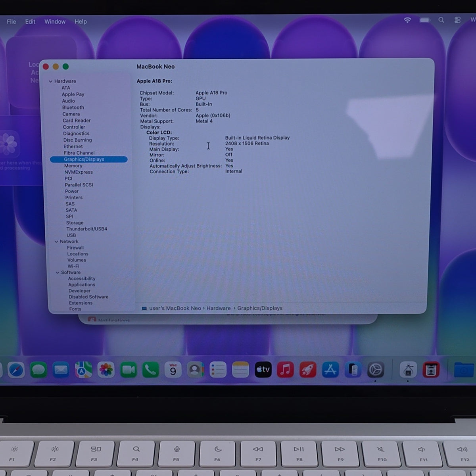This screenshot has width=476, height=476.
Task: Open Calendar showing Wed 9
Action: tap(173, 370)
